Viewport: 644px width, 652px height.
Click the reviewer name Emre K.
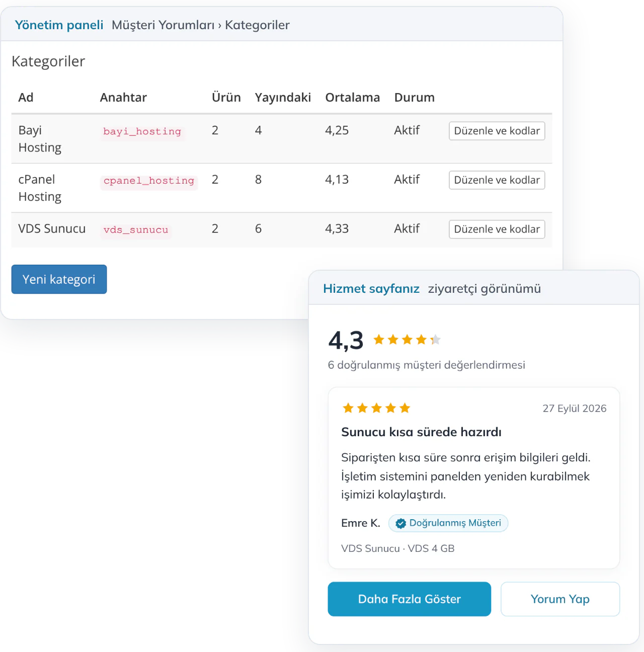tap(361, 523)
